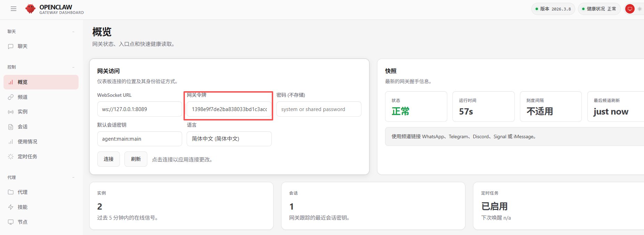
Task: Click the 状态 正常 value in snapshot
Action: pos(400,111)
